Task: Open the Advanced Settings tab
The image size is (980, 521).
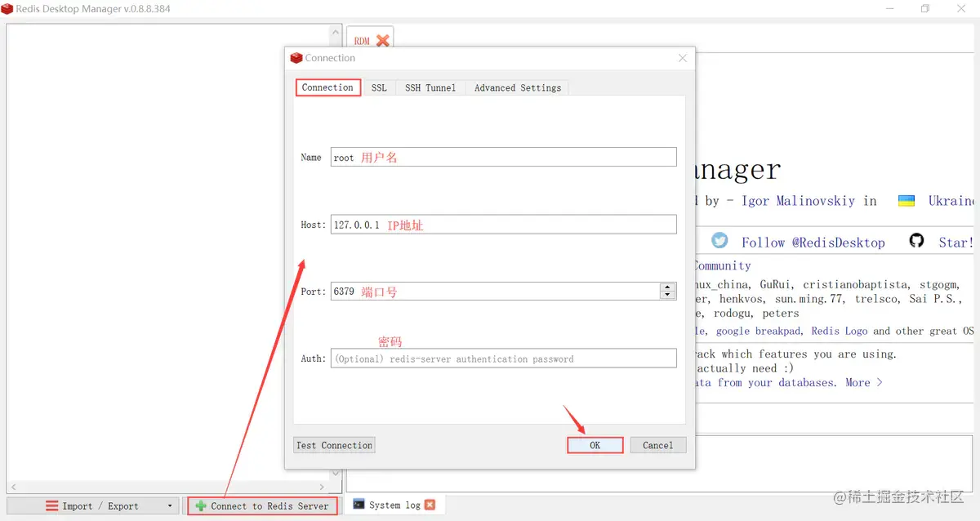Action: tap(518, 87)
